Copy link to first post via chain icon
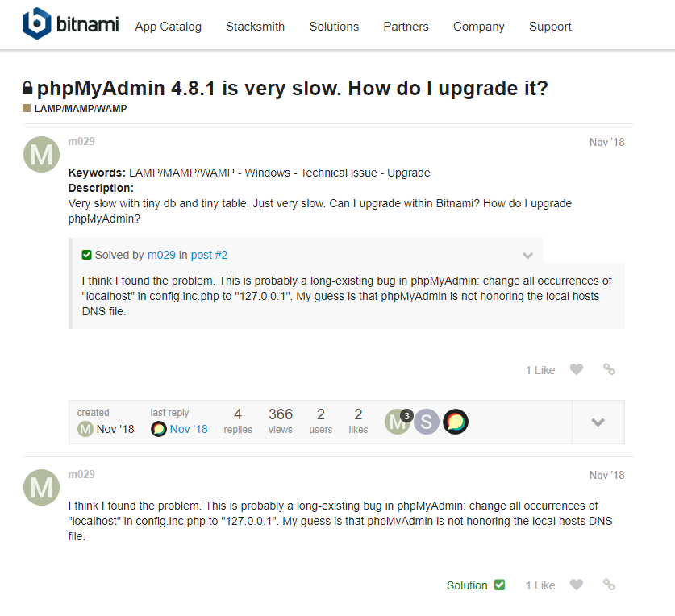This screenshot has height=616, width=675. (x=609, y=369)
